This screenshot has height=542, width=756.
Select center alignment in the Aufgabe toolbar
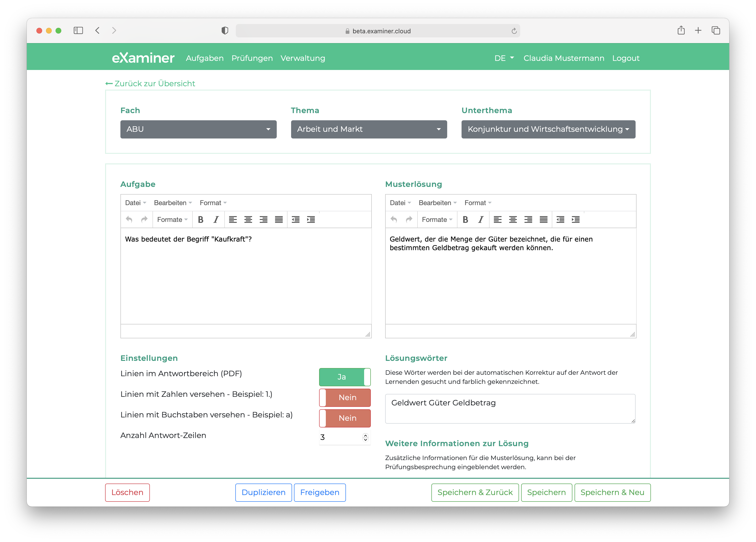248,219
